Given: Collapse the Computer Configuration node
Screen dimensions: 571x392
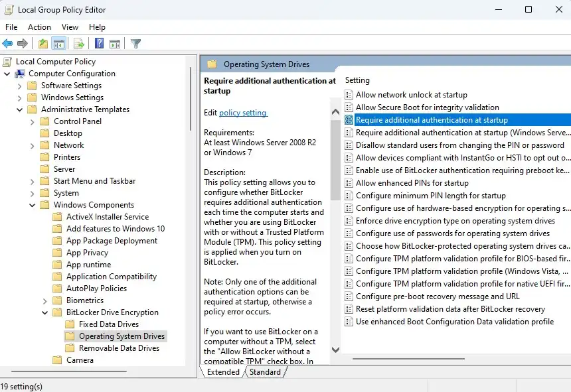Looking at the screenshot, I should tap(7, 74).
